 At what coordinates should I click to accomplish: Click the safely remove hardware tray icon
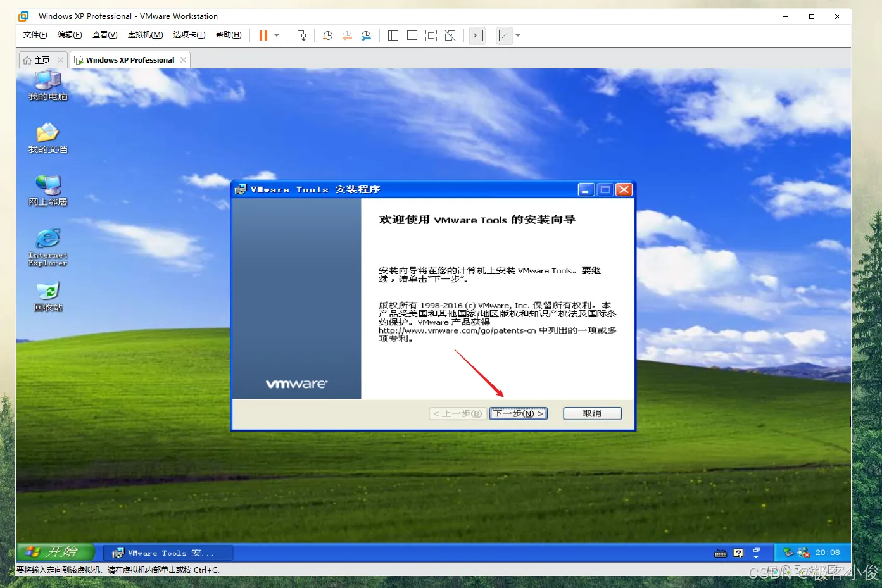(788, 553)
